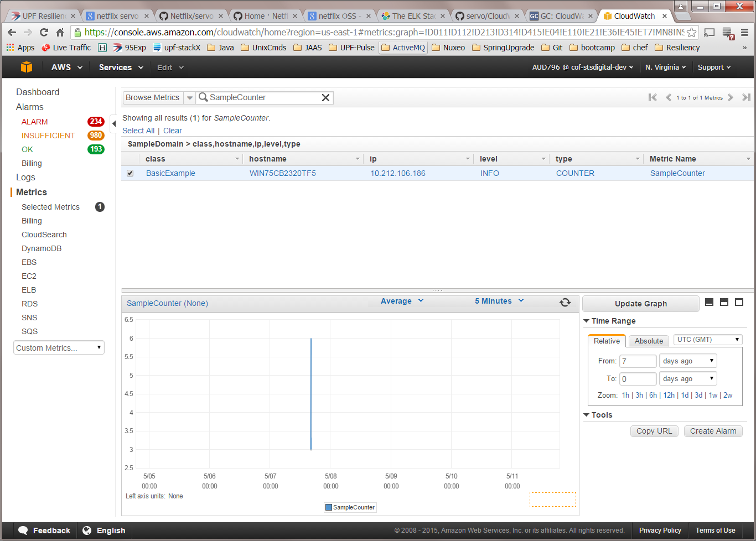Click the SampleCounter metric name link
Image resolution: width=756 pixels, height=541 pixels.
(677, 173)
